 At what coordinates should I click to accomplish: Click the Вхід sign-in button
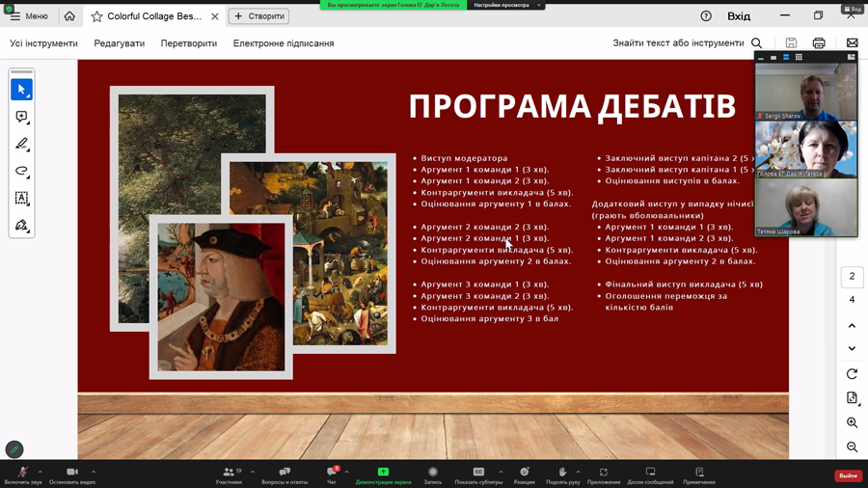click(x=739, y=16)
